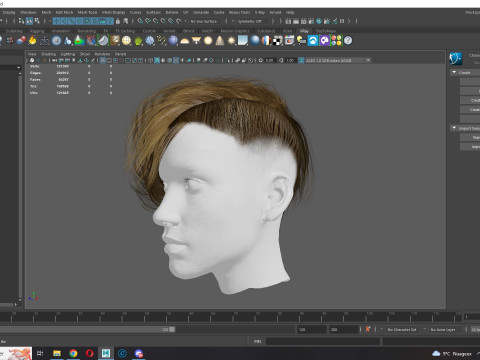The width and height of the screenshot is (480, 360).
Task: Create a V-Ray sphere light from shelf
Action: (x=208, y=41)
